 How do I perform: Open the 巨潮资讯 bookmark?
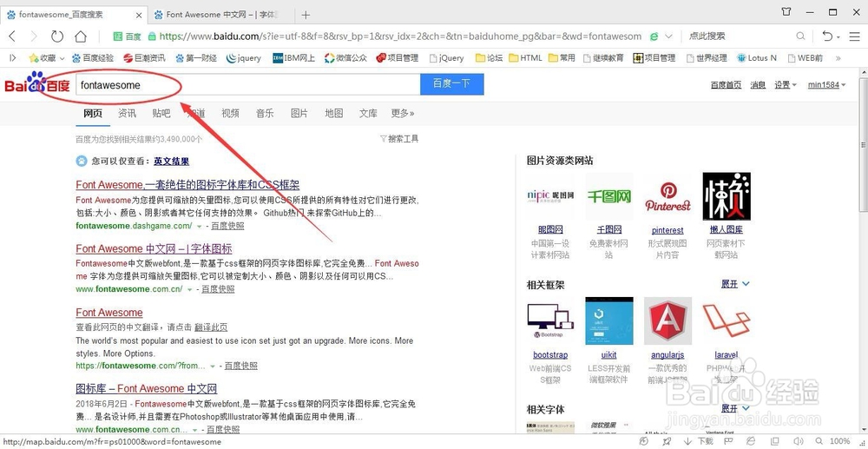tap(144, 57)
